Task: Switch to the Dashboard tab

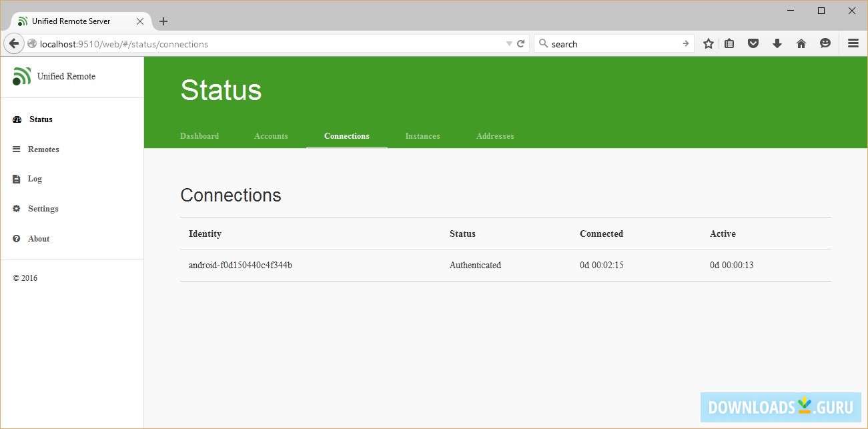Action: pos(199,136)
